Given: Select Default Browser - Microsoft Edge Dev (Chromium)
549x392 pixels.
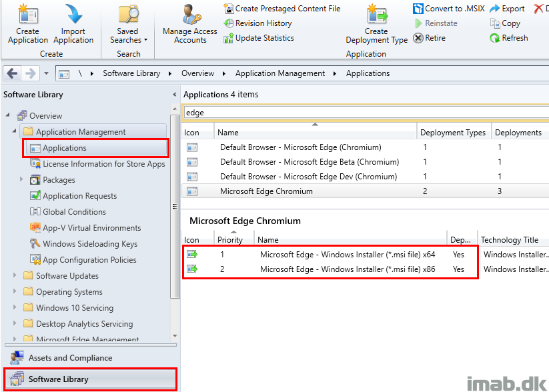Looking at the screenshot, I should (x=365, y=177).
